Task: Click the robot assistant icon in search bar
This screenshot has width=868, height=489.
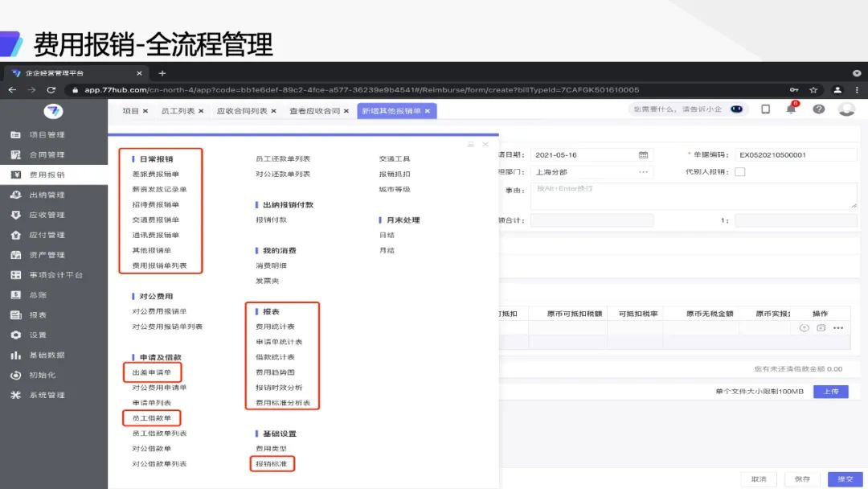Action: [736, 109]
